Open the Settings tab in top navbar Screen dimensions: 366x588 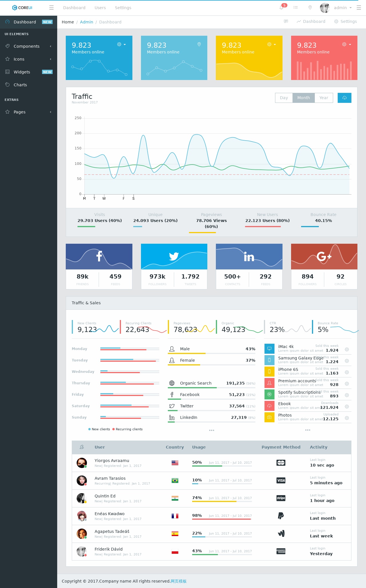coord(123,8)
